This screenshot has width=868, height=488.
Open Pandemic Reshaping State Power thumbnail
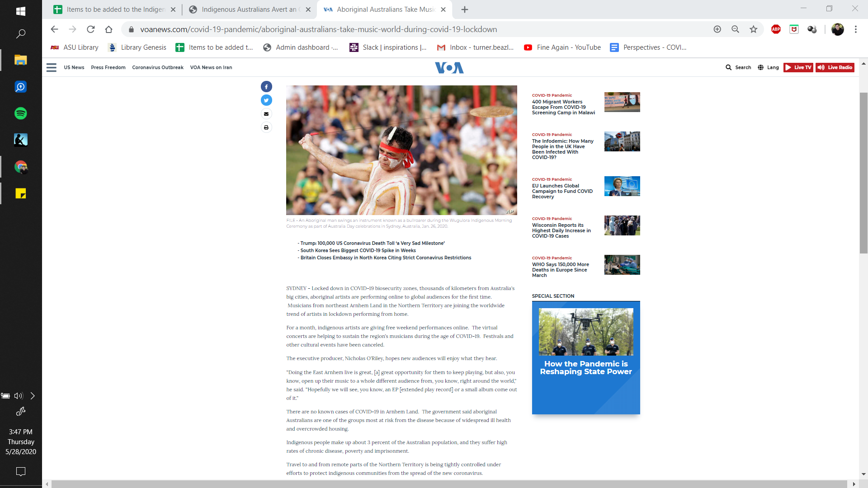click(586, 332)
